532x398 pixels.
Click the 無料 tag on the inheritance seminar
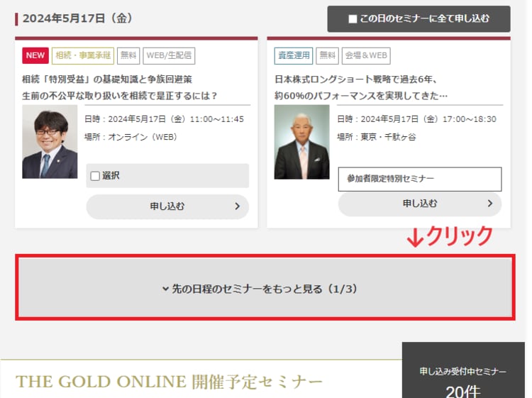(128, 56)
